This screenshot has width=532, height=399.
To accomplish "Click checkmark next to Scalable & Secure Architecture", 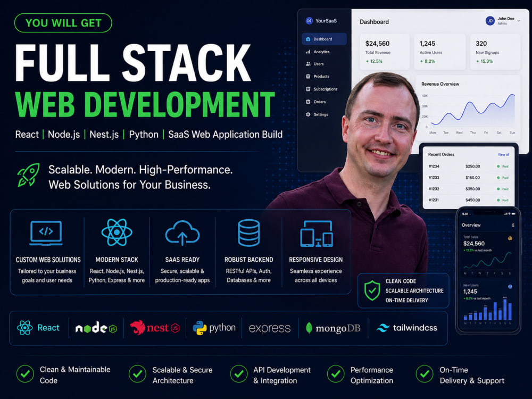I will tap(137, 374).
